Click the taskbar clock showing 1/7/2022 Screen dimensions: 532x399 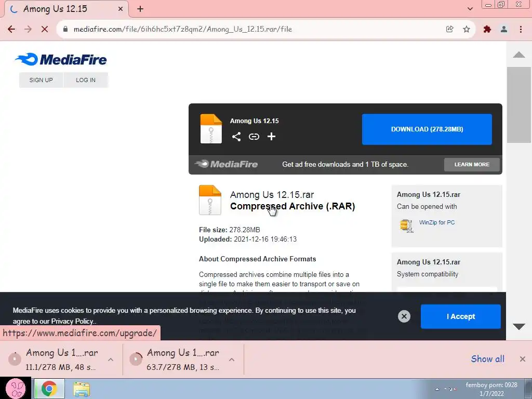pyautogui.click(x=491, y=389)
